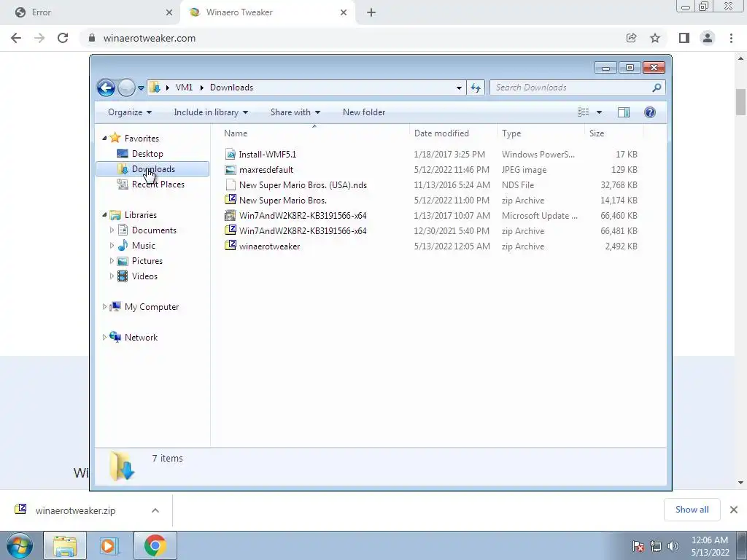Click New folder button
Screen dimensions: 747x560
coord(364,112)
